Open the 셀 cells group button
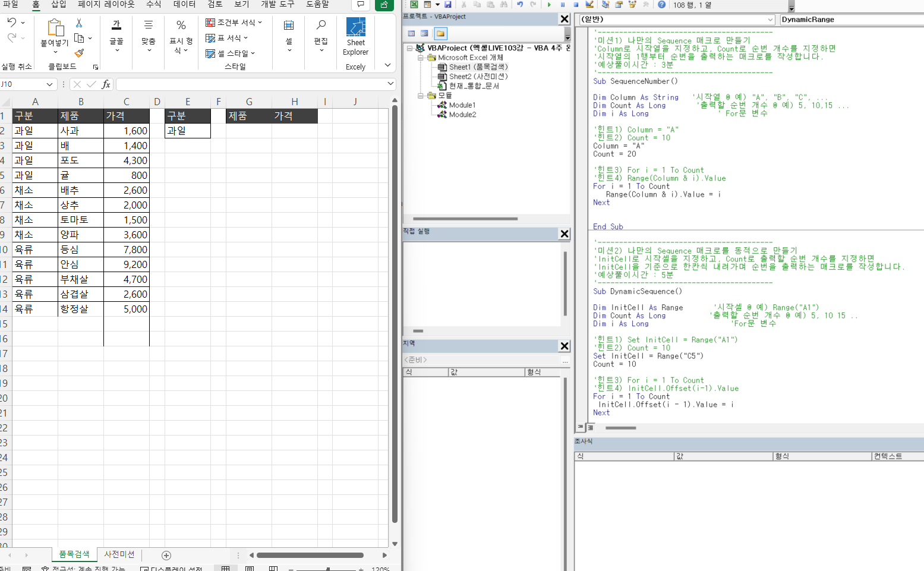Viewport: 924px width, 571px height. tap(289, 36)
